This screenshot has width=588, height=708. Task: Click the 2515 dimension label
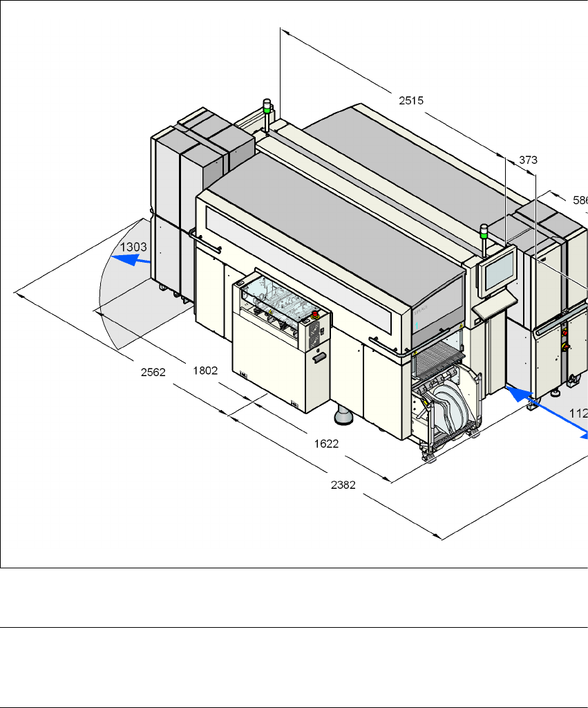pos(411,101)
